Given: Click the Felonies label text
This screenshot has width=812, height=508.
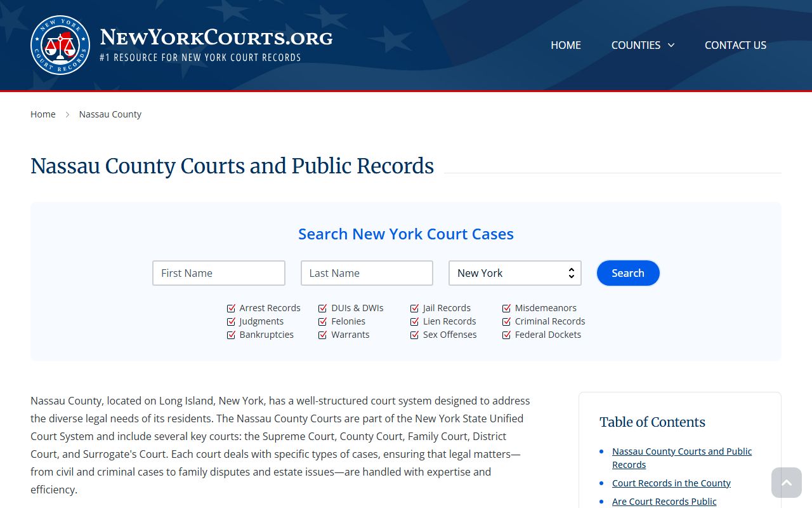Looking at the screenshot, I should [348, 321].
